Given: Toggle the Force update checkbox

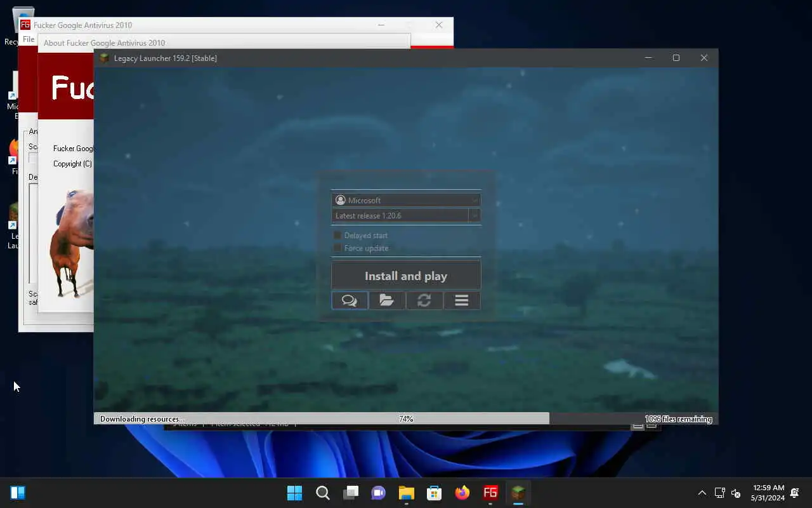Looking at the screenshot, I should click(x=338, y=248).
